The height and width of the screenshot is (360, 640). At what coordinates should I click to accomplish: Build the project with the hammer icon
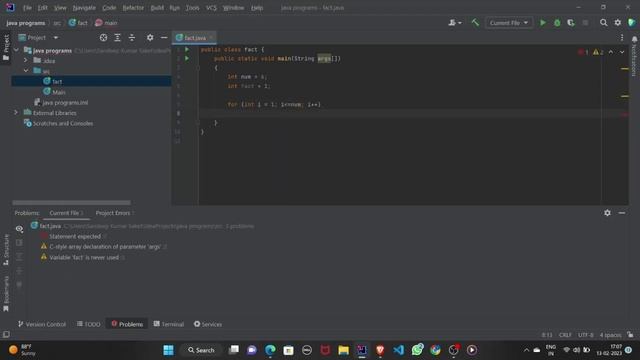point(475,23)
